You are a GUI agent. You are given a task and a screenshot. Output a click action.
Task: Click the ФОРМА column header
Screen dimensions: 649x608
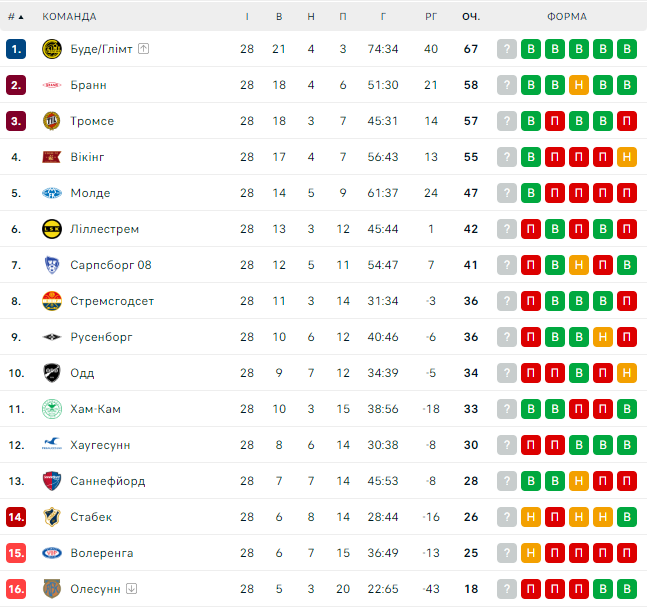(567, 17)
